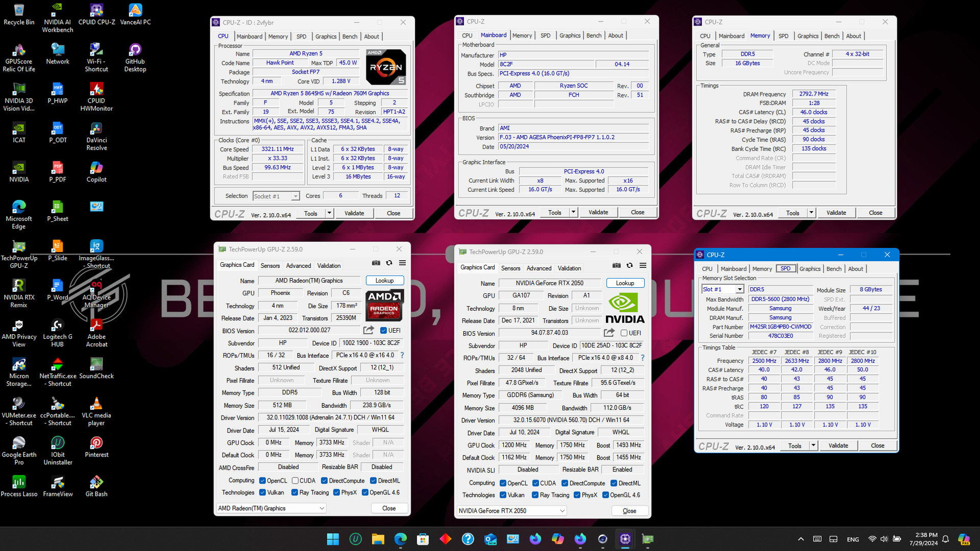980x551 pixels.
Task: Click Tools button in Mainboard CPU-Z window
Action: [x=555, y=212]
